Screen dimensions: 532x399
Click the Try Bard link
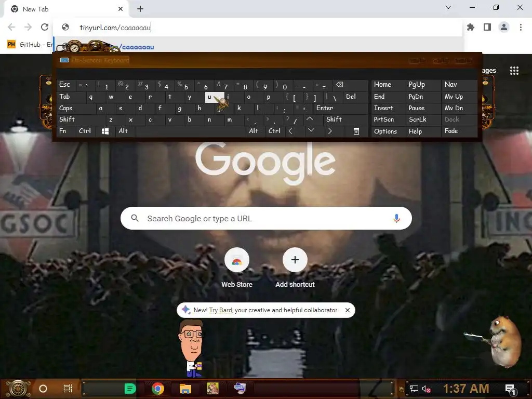click(220, 310)
